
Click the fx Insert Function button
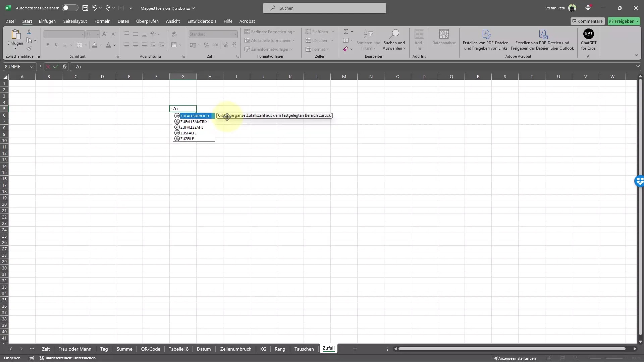click(x=64, y=67)
